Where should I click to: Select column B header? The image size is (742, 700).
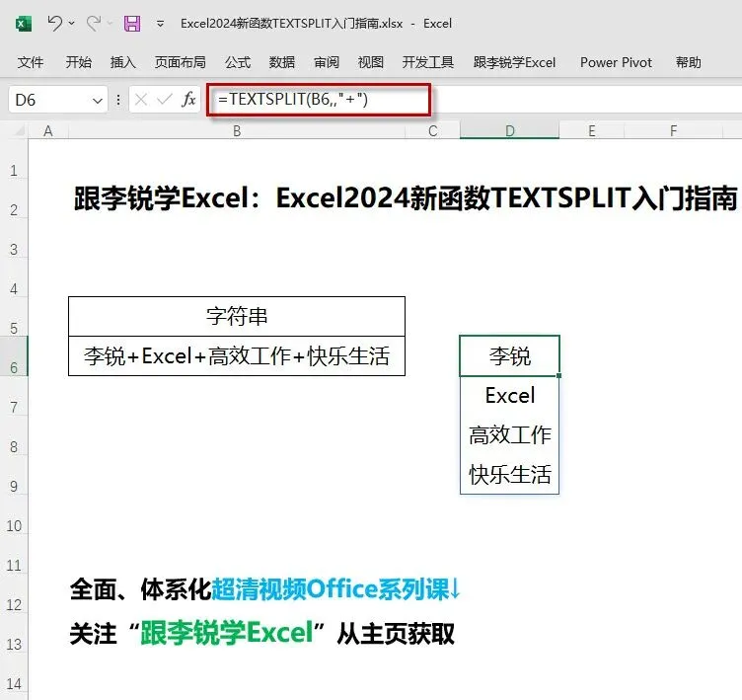click(237, 130)
